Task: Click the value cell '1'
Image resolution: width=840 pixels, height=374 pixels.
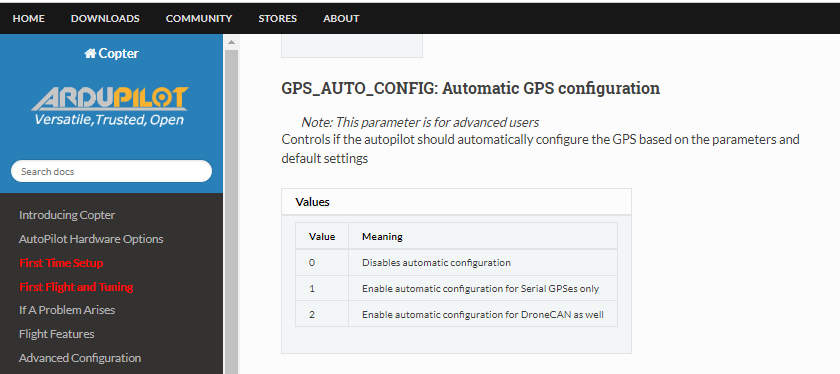Action: [x=322, y=288]
